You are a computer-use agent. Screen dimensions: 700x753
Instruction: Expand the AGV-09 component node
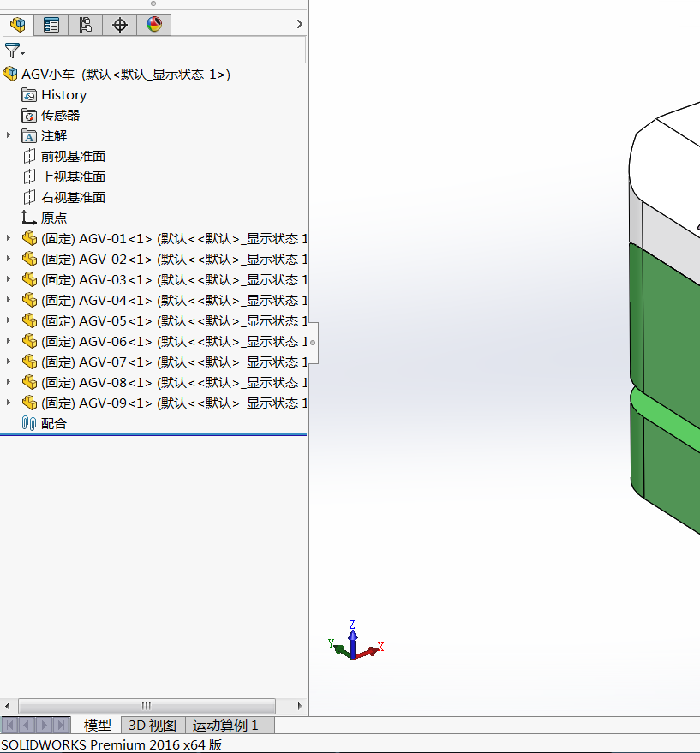[x=9, y=403]
